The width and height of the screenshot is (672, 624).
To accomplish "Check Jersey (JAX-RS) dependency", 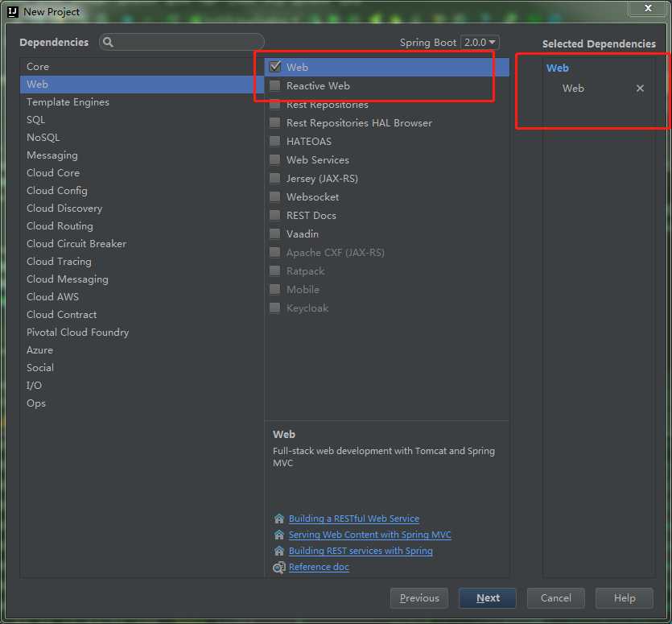I will (x=275, y=179).
